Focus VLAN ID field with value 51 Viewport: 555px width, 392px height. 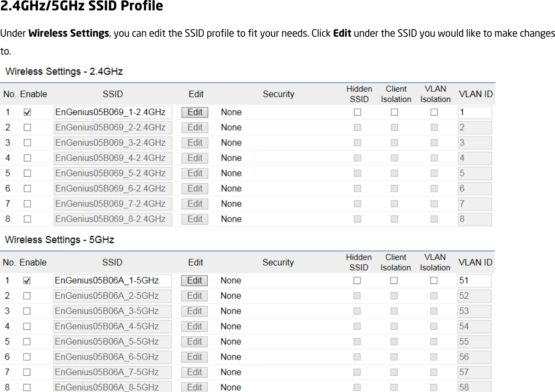click(x=474, y=281)
